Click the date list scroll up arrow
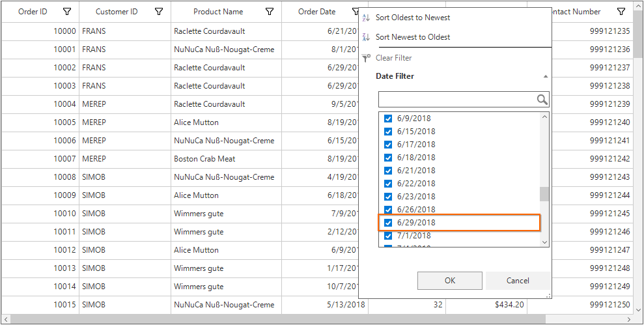 [544, 117]
